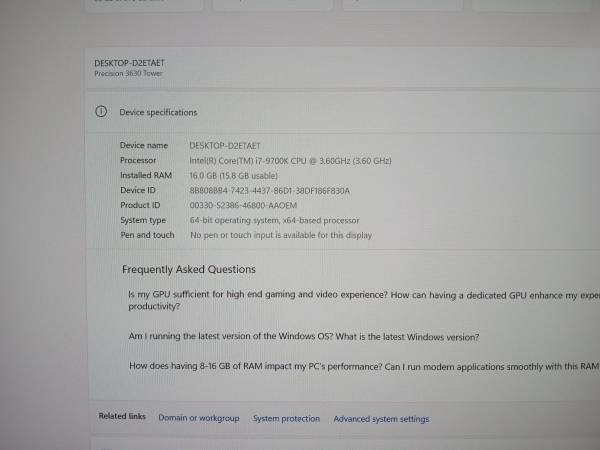
Task: Open Advanced system settings link
Action: tap(381, 419)
